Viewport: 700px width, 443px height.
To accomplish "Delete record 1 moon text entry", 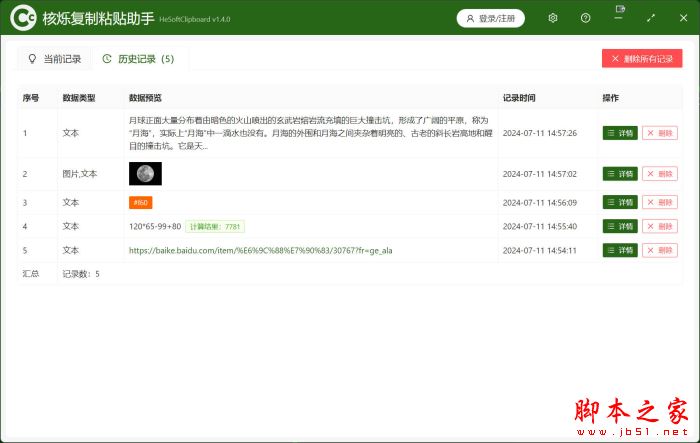I will coord(660,133).
